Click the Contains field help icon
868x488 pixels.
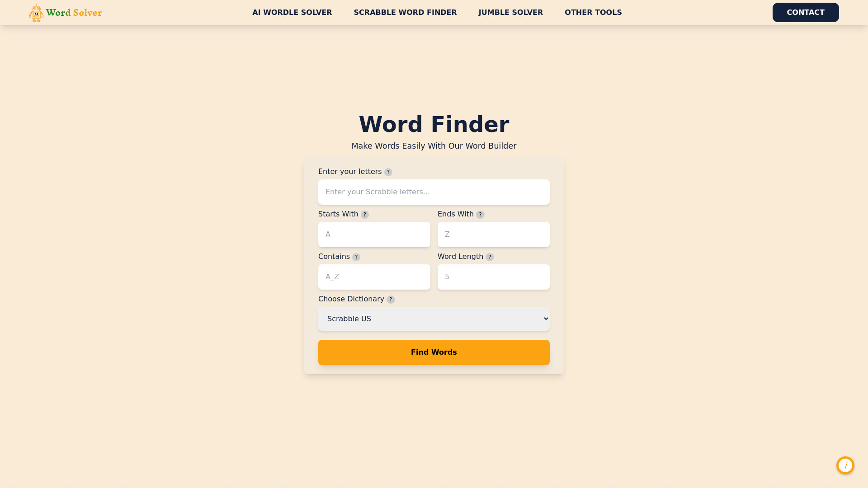click(x=356, y=257)
